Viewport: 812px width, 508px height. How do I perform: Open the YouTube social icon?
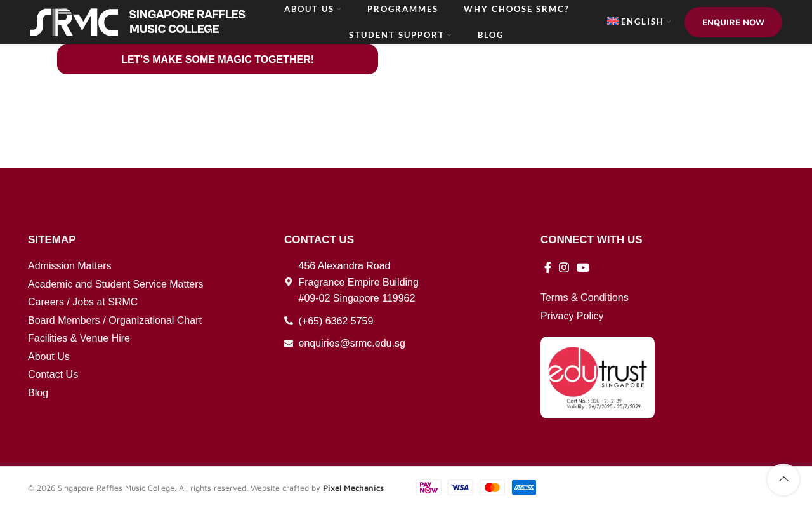pyautogui.click(x=583, y=267)
